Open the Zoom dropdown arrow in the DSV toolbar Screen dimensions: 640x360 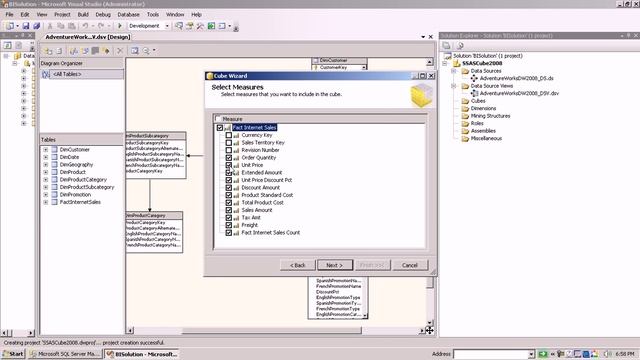154,51
